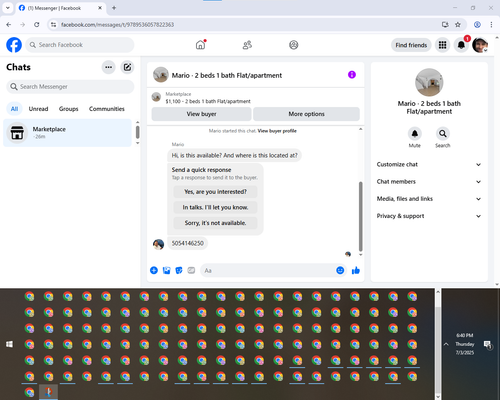Start a new message with compose icon
Image resolution: width=500 pixels, height=400 pixels.
tap(127, 67)
